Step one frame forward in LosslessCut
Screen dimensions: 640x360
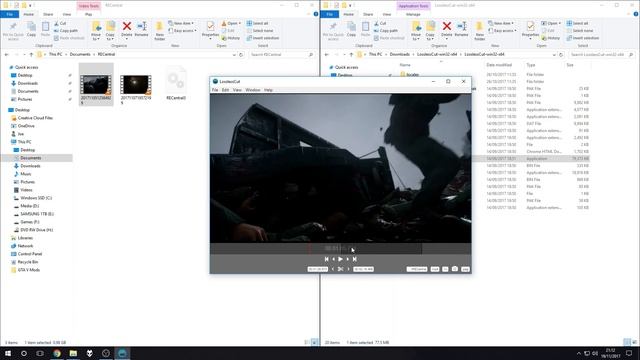pyautogui.click(x=348, y=259)
